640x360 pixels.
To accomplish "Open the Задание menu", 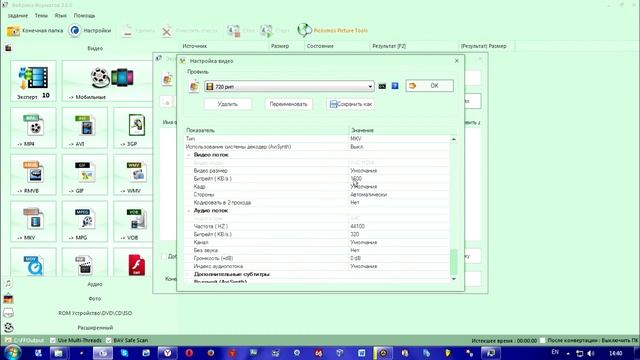I will coord(18,16).
